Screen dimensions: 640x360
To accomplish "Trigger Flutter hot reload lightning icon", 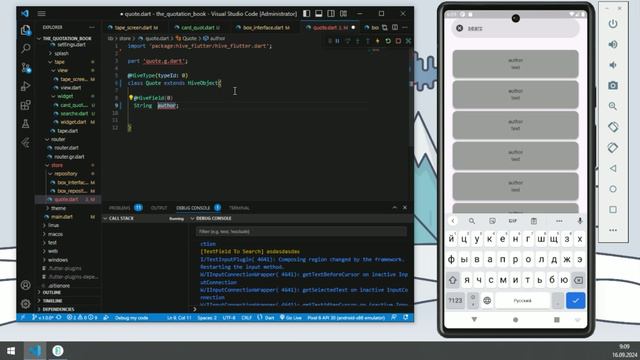I will pos(378,41).
